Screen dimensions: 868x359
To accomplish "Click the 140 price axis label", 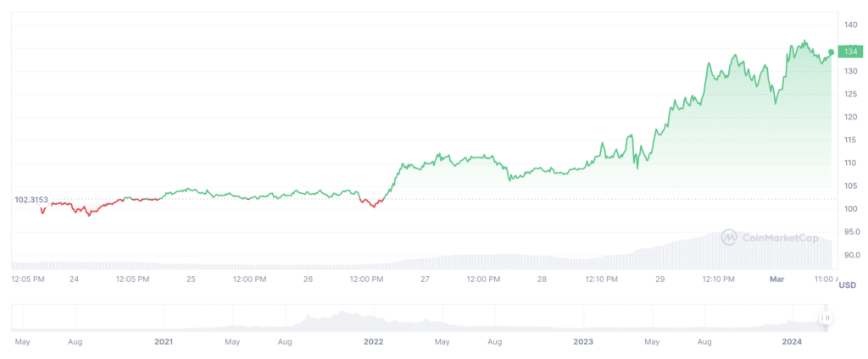I will click(849, 25).
